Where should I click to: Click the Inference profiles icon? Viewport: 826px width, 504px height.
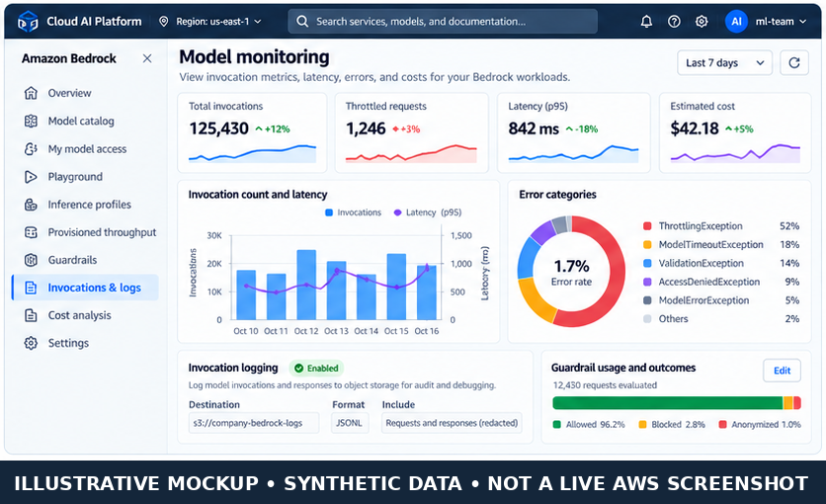[31, 205]
